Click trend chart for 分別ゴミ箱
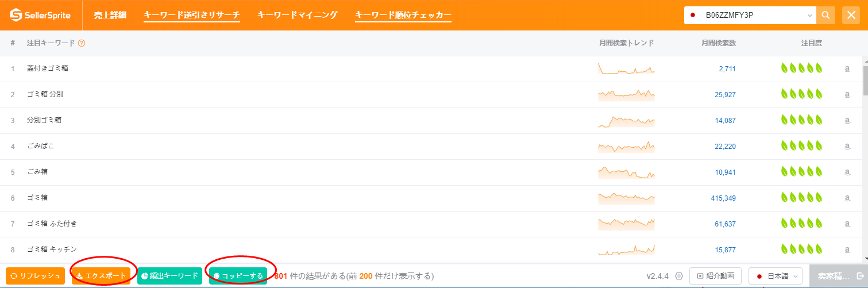 click(x=626, y=121)
